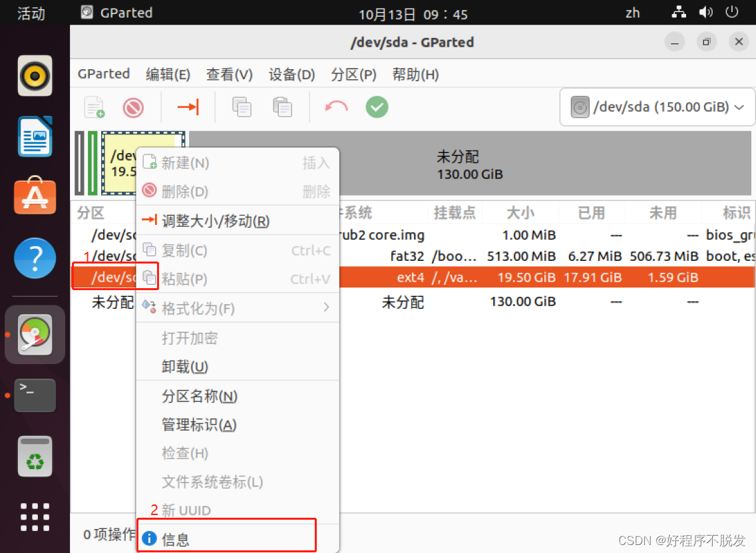Open the GParted icon in the dock
The height and width of the screenshot is (553, 756).
pos(34,335)
